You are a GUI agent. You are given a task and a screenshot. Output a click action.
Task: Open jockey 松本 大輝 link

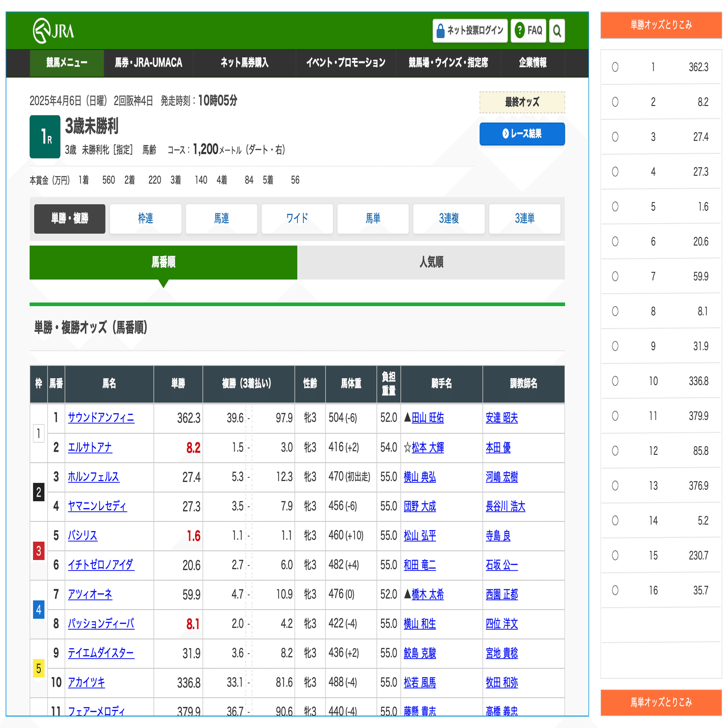428,447
